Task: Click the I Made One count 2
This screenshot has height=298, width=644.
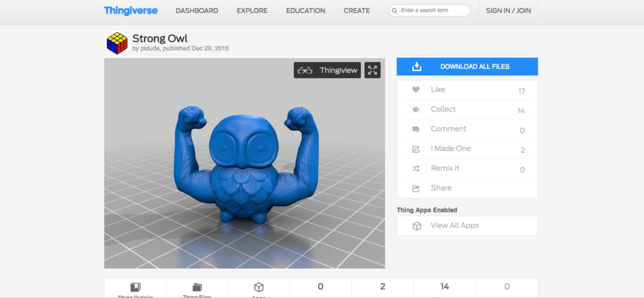Action: [x=523, y=150]
